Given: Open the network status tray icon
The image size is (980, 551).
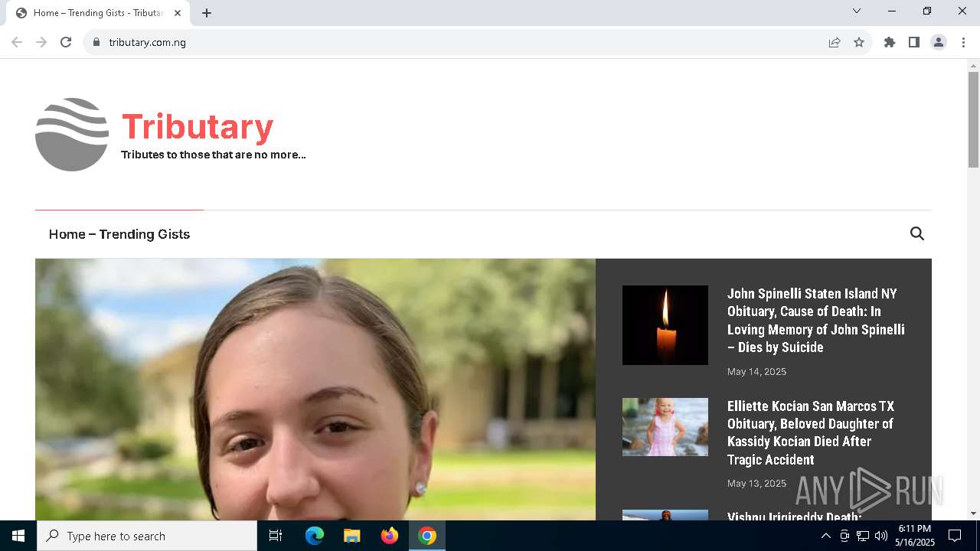Looking at the screenshot, I should tap(863, 536).
